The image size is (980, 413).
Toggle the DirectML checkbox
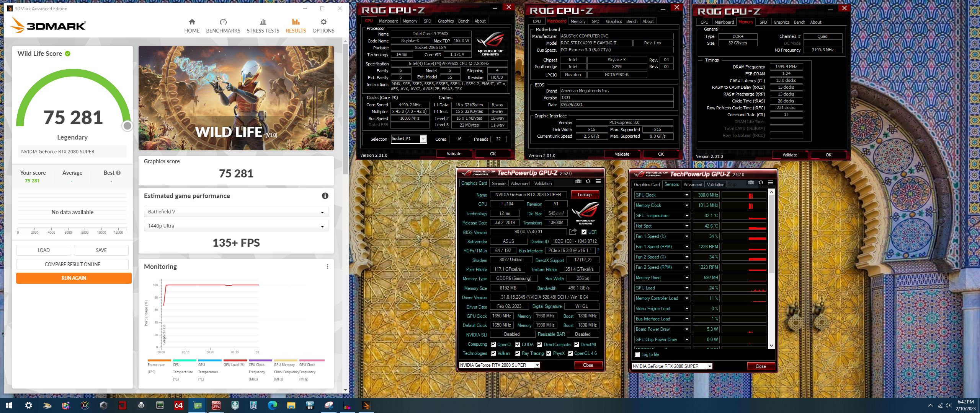click(x=577, y=345)
